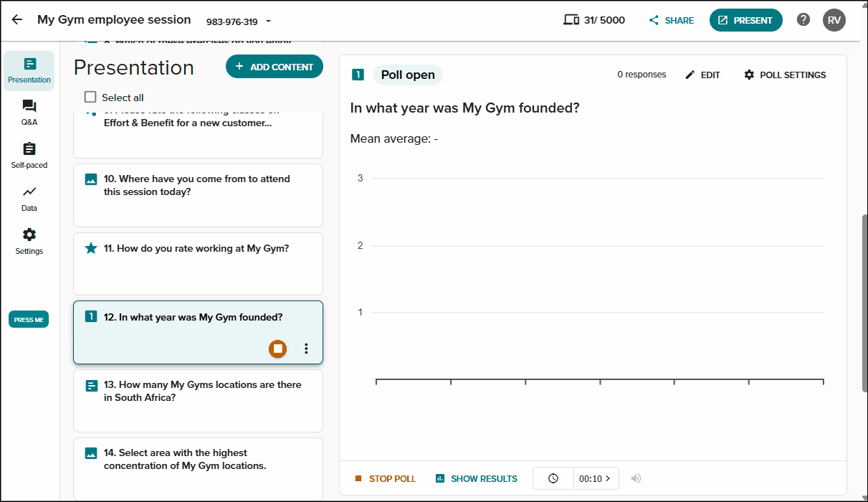Click the Mean average label

coord(394,138)
